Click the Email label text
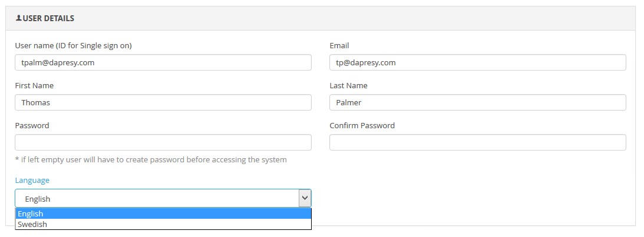 [x=339, y=46]
